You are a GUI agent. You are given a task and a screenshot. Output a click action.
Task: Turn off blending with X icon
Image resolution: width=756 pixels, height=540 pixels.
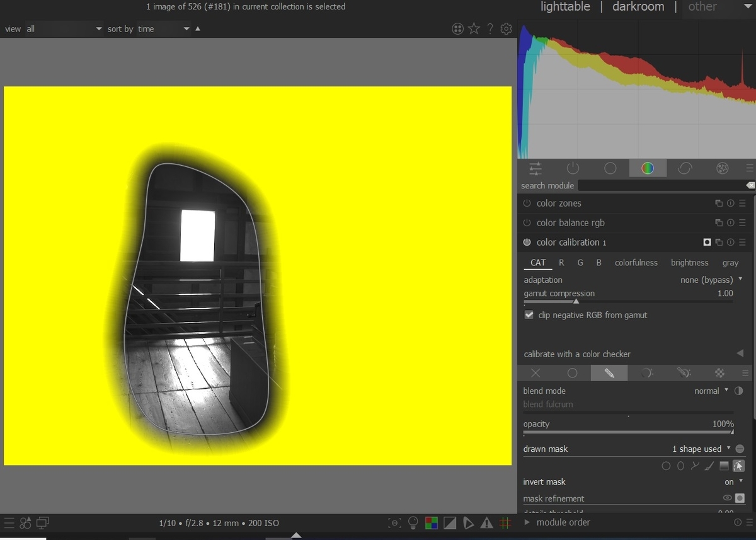(535, 373)
